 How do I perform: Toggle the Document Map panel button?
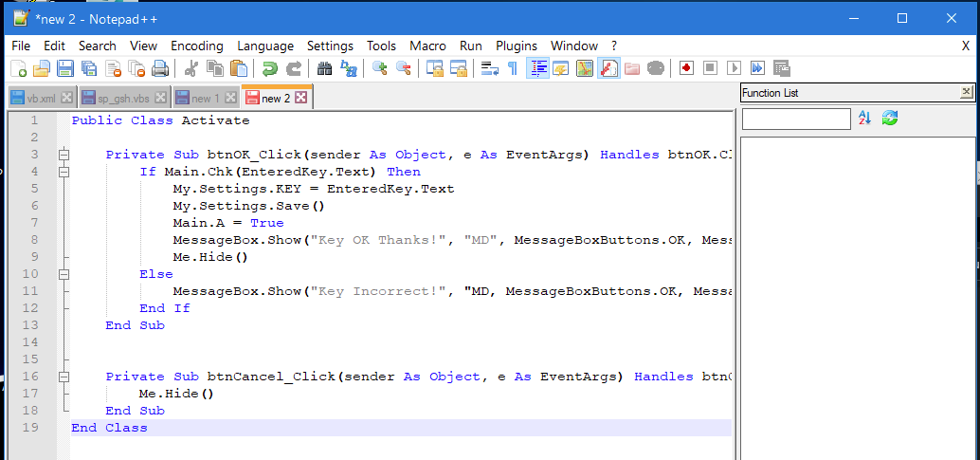[x=585, y=68]
